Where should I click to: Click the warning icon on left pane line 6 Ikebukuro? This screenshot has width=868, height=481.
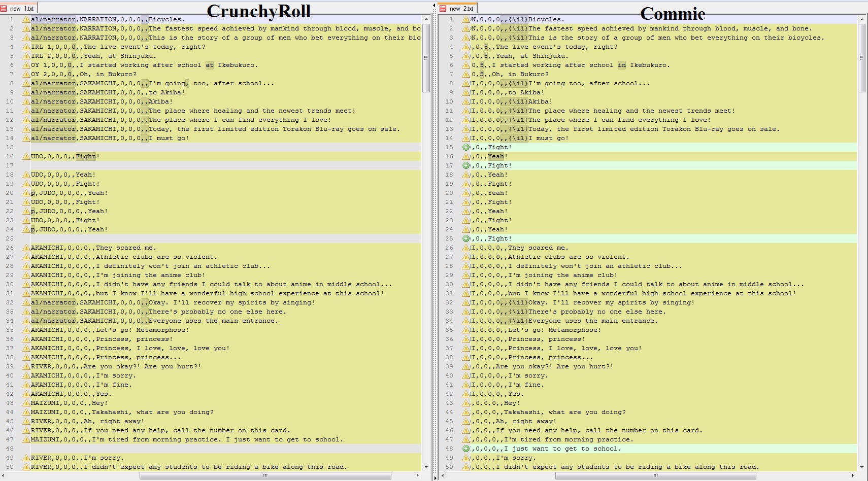click(26, 65)
